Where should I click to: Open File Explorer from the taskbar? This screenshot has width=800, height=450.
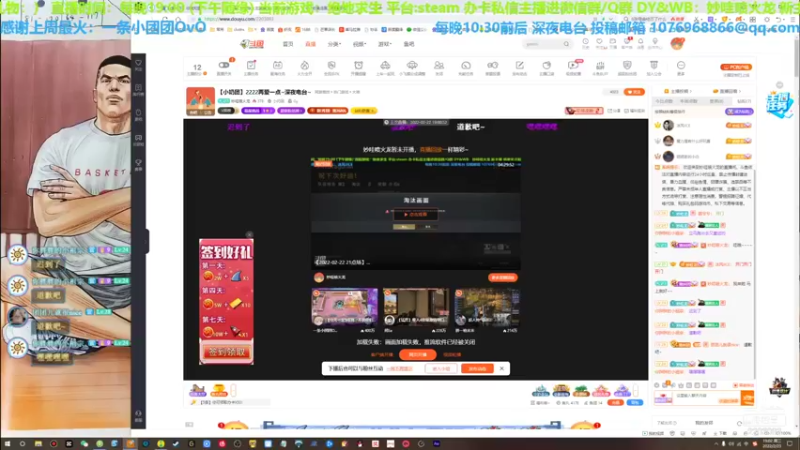[38, 444]
